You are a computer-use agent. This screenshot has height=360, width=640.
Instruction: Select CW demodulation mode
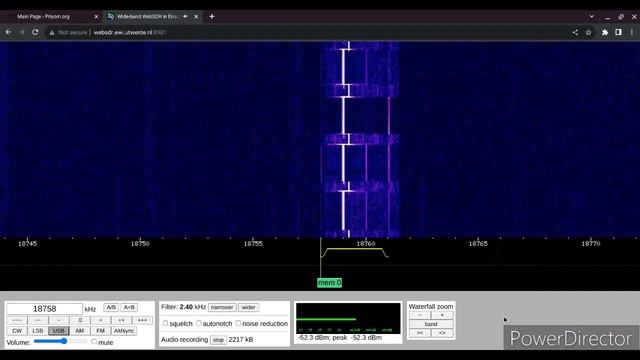(x=17, y=331)
